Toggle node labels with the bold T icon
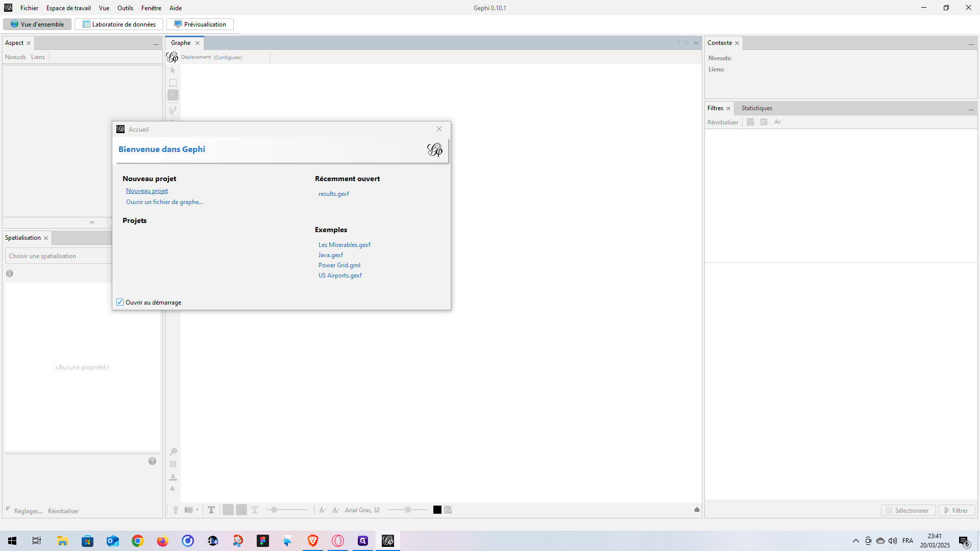980x551 pixels. (211, 510)
